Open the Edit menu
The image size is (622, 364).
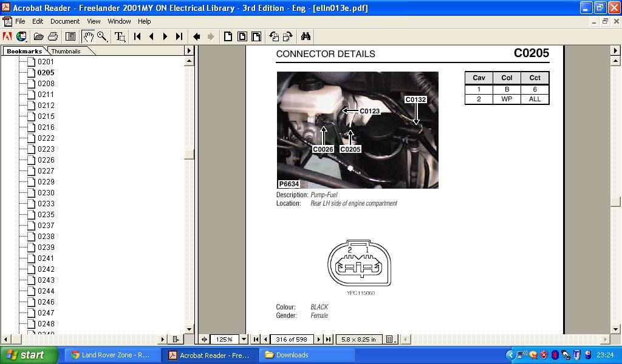click(x=38, y=21)
